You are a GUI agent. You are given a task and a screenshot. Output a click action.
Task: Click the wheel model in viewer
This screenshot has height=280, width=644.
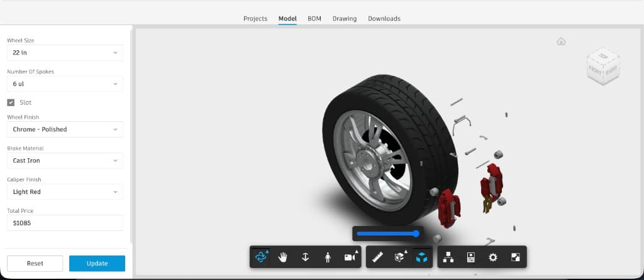click(389, 149)
